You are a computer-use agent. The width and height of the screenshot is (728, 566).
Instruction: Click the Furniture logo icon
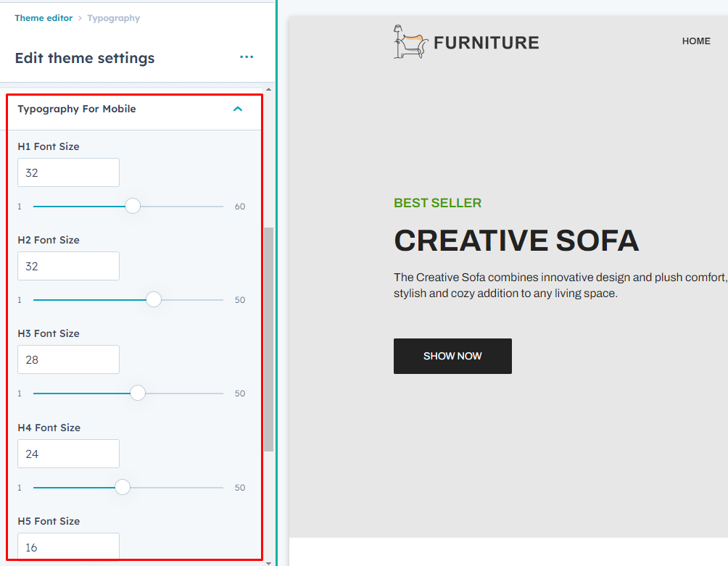point(408,43)
